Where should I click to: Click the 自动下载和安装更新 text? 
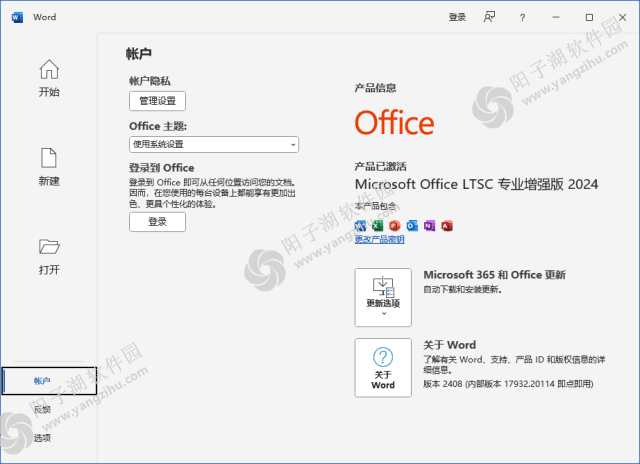coord(462,289)
